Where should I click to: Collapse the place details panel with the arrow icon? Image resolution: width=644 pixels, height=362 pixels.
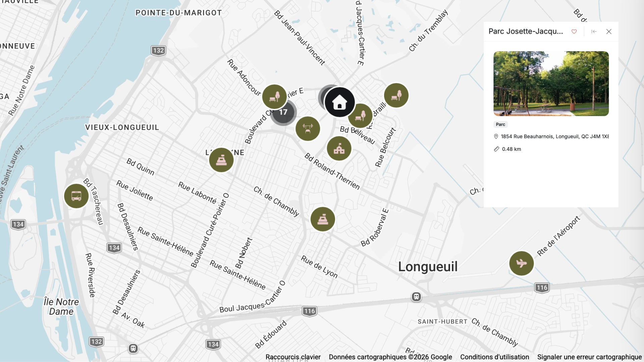[594, 32]
